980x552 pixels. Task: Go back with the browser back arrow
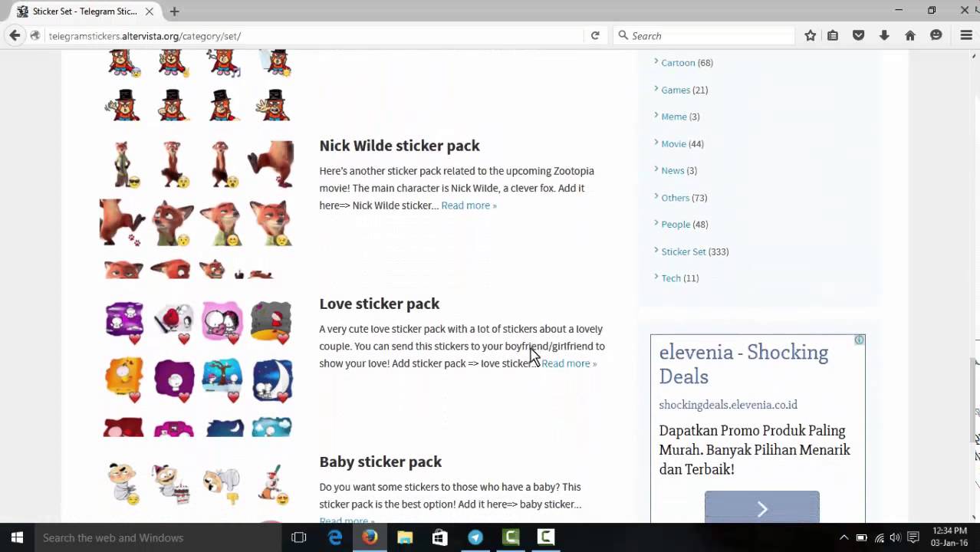tap(15, 35)
